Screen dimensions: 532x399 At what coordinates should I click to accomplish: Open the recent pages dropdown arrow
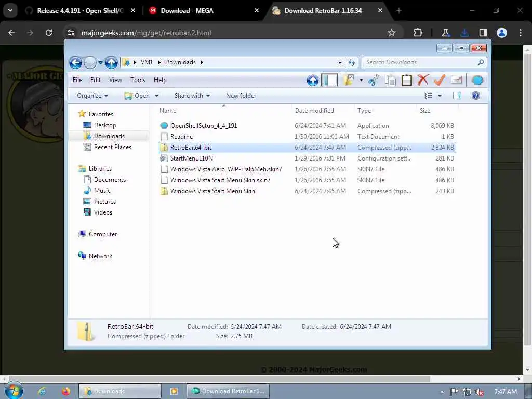(x=100, y=63)
